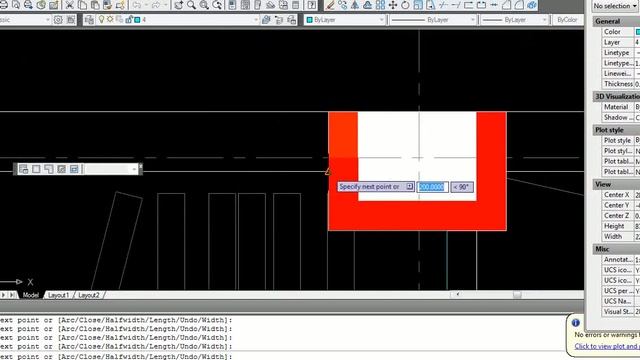Open the ByLayer lineweight dropdown
Screen dimensions: 640x360
544,20
